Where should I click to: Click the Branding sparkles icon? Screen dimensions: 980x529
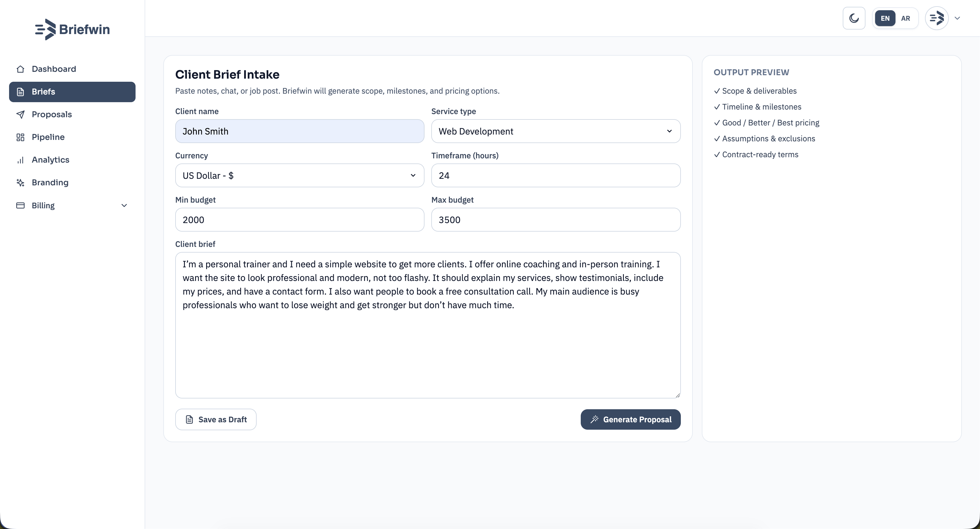20,182
